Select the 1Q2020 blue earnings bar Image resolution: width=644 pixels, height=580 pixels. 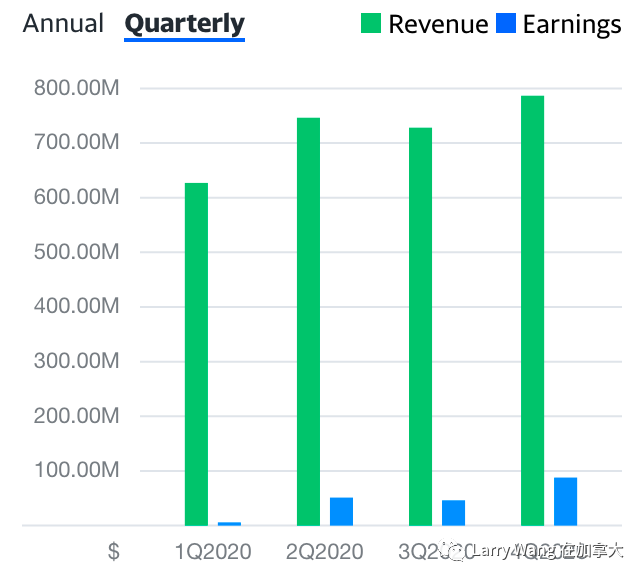point(229,524)
